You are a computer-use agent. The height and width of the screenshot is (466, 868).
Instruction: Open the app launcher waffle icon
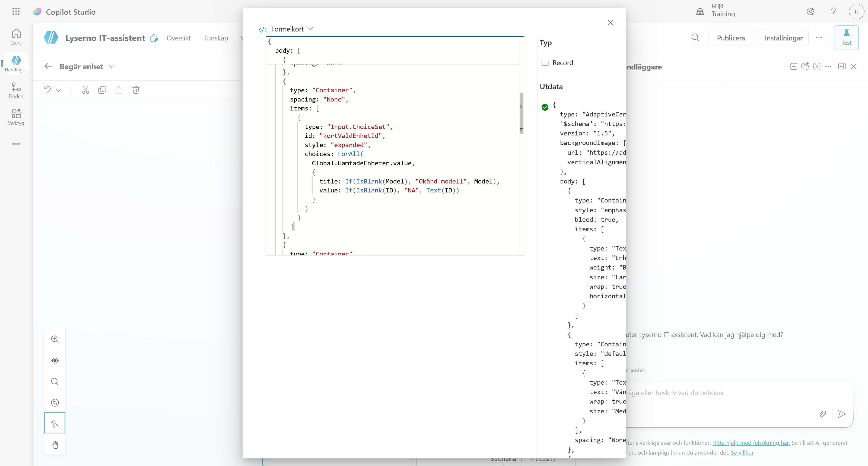tap(16, 11)
